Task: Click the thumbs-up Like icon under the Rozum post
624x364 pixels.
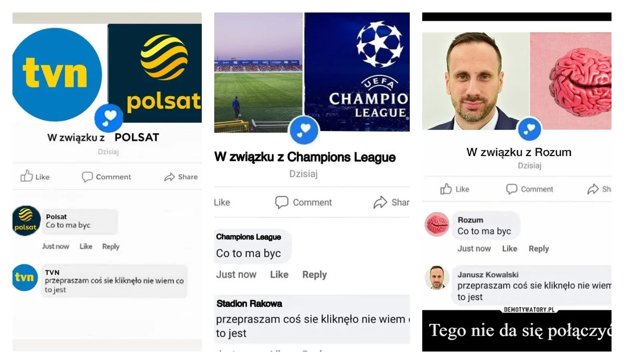Action: coord(446,189)
